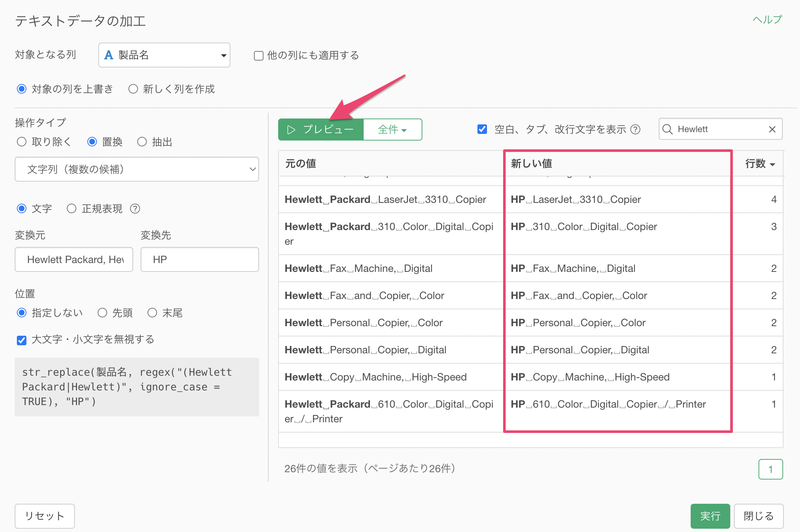This screenshot has width=800, height=532.
Task: Click the str_replace generated code box
Action: point(137,387)
